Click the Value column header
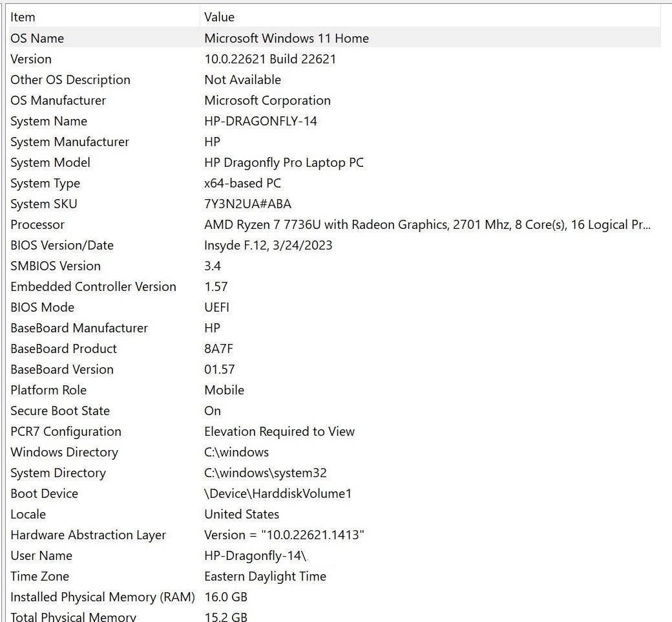The height and width of the screenshot is (622, 672). (x=219, y=17)
